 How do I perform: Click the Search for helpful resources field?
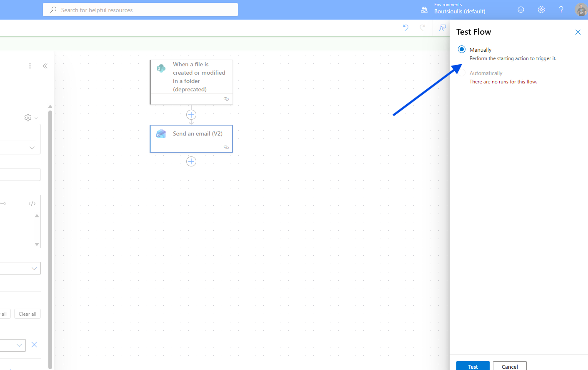[140, 10]
